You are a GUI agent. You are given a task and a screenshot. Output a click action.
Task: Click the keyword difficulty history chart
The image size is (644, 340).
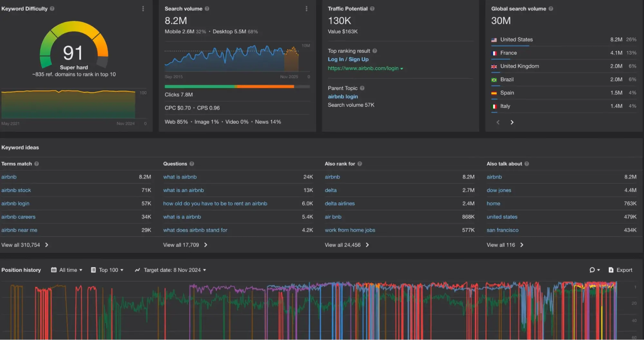tap(68, 104)
